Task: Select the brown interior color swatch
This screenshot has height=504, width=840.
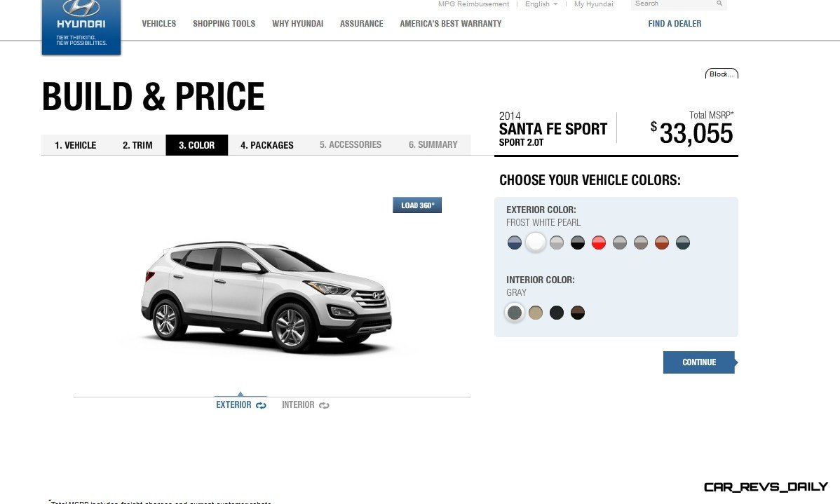Action: pos(578,313)
